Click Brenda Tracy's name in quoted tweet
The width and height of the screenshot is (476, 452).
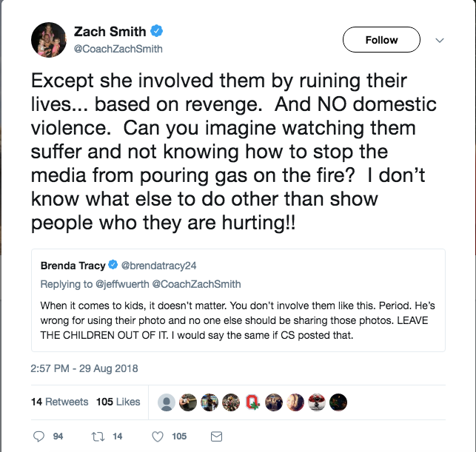[73, 265]
